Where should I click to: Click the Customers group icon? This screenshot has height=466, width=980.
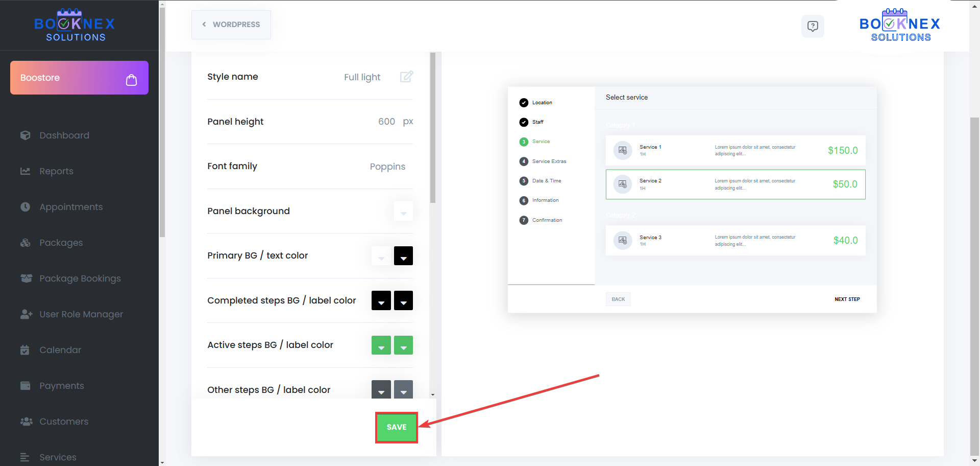pos(26,422)
